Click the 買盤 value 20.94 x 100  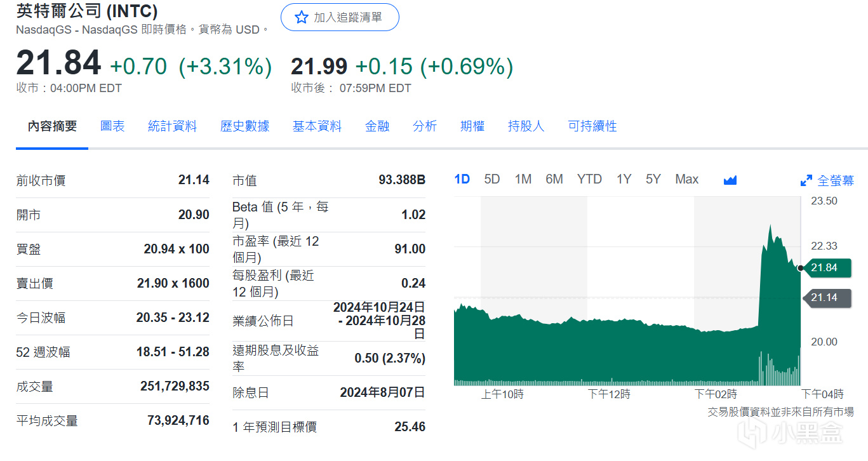coord(177,249)
